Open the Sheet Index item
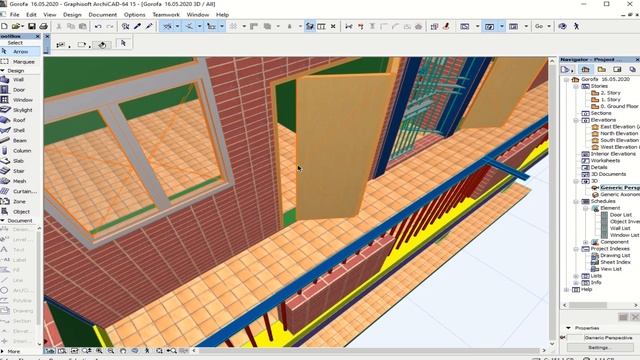Image resolution: width=640 pixels, height=360 pixels. (615, 262)
